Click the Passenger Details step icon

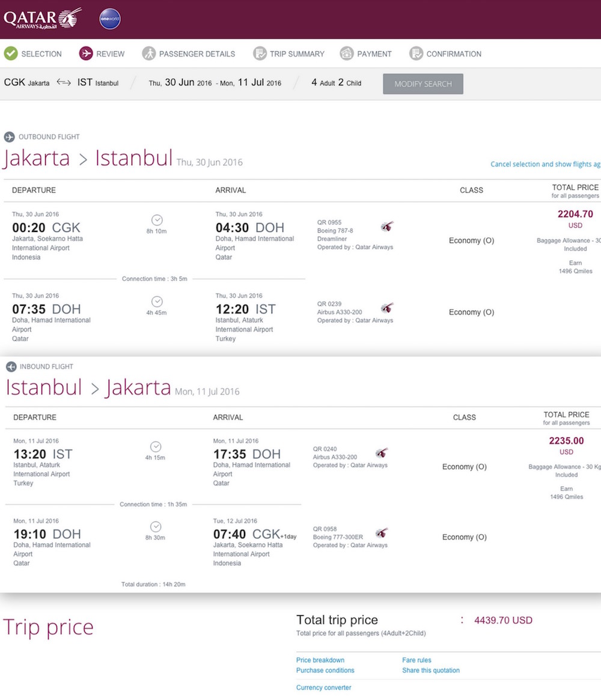148,53
